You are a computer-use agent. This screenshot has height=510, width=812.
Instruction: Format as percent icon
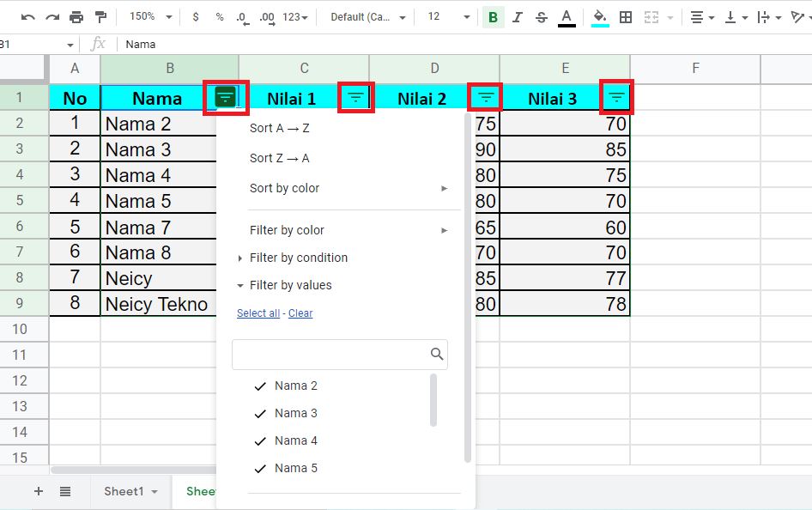220,17
